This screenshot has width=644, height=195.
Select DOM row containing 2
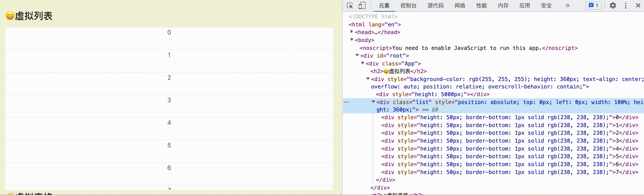[x=509, y=133]
